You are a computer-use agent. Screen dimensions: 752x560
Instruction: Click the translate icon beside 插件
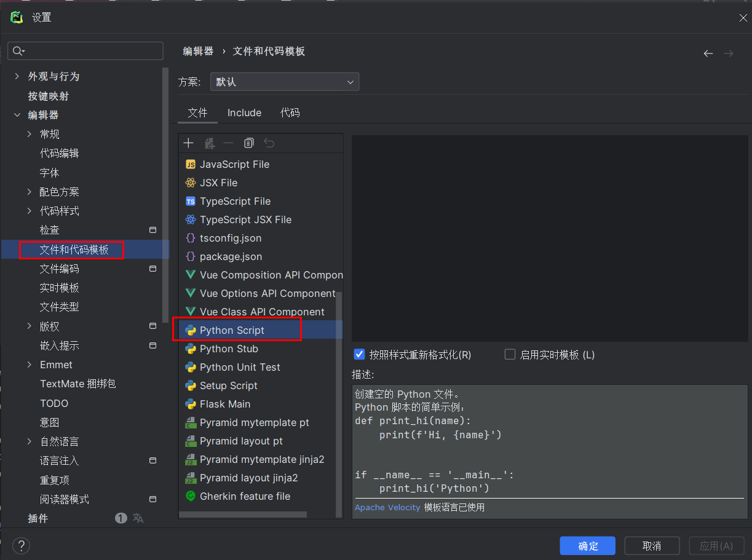[138, 518]
